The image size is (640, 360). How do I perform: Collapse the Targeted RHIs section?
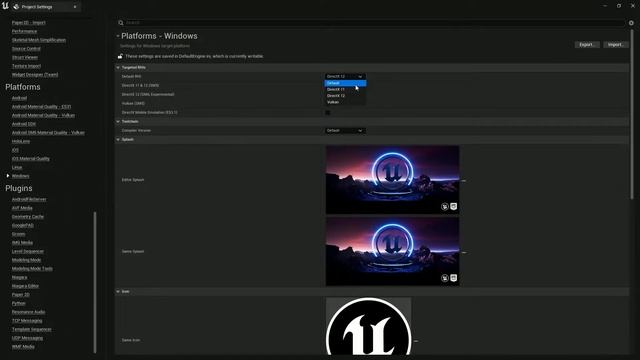coord(118,67)
